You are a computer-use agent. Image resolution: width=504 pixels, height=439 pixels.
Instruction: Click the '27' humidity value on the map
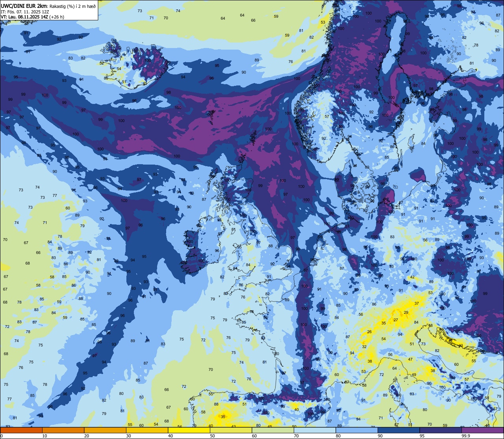[396, 320]
